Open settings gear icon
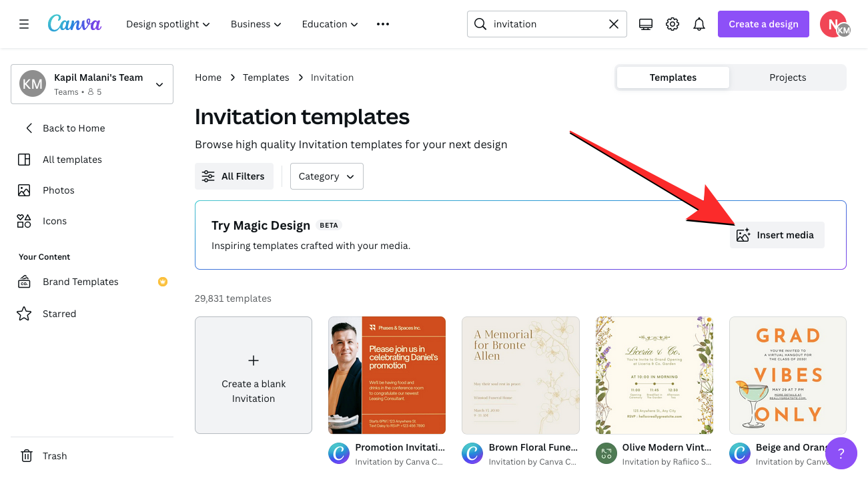Screen dimensions: 868x480 673,24
